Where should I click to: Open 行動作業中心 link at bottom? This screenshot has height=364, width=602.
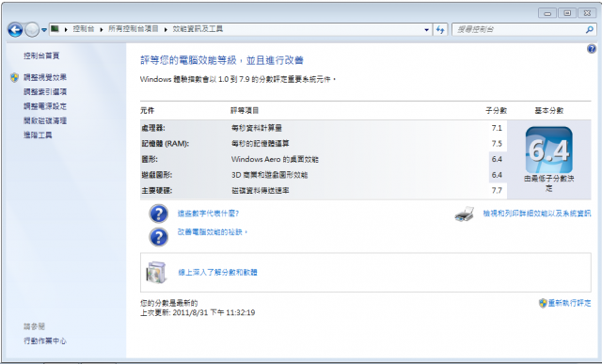(x=45, y=340)
